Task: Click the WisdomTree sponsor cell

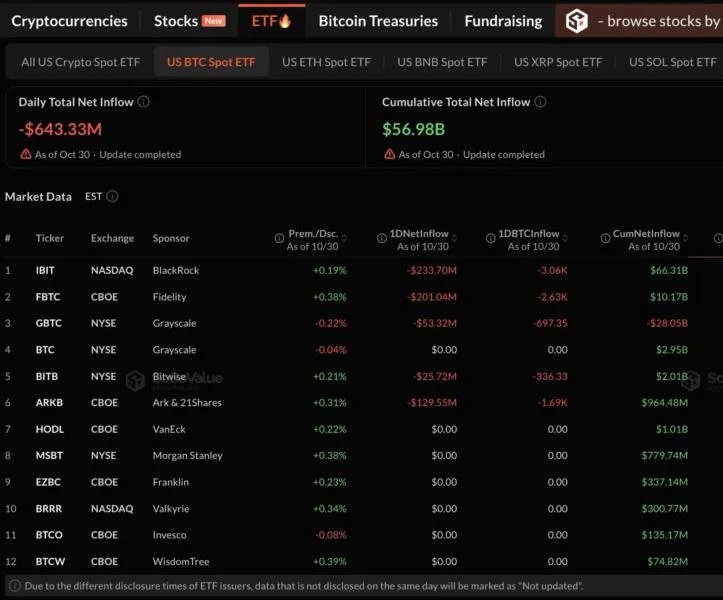Action: pyautogui.click(x=181, y=562)
